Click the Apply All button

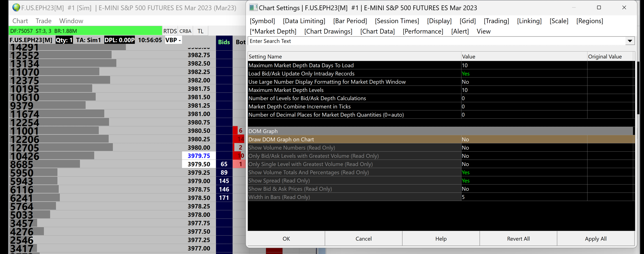[596, 239]
